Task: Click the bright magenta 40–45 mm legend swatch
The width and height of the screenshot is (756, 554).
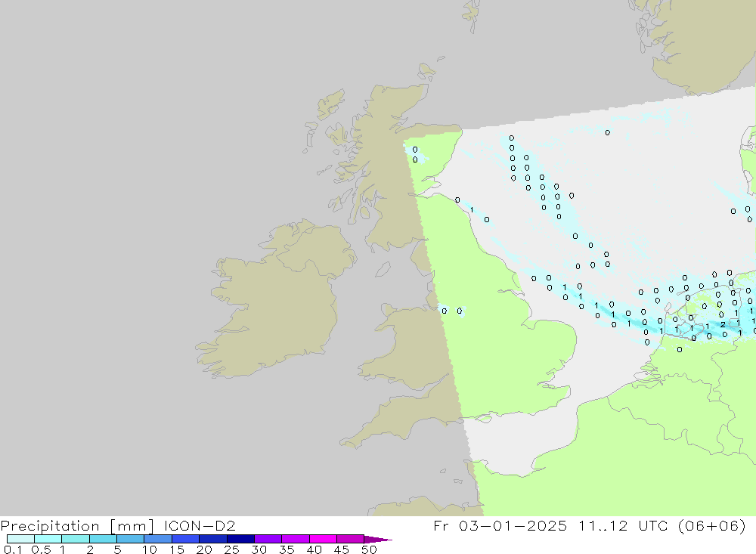Action: coord(323,539)
